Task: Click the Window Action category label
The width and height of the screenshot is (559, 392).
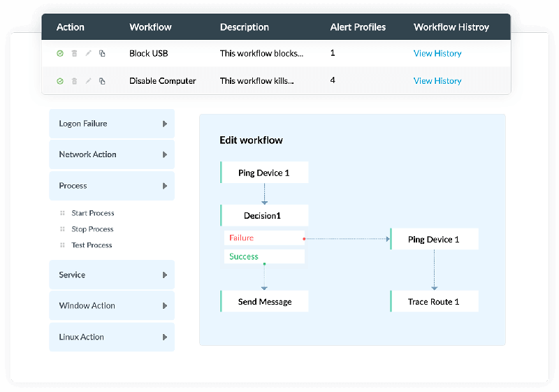Action: 87,306
